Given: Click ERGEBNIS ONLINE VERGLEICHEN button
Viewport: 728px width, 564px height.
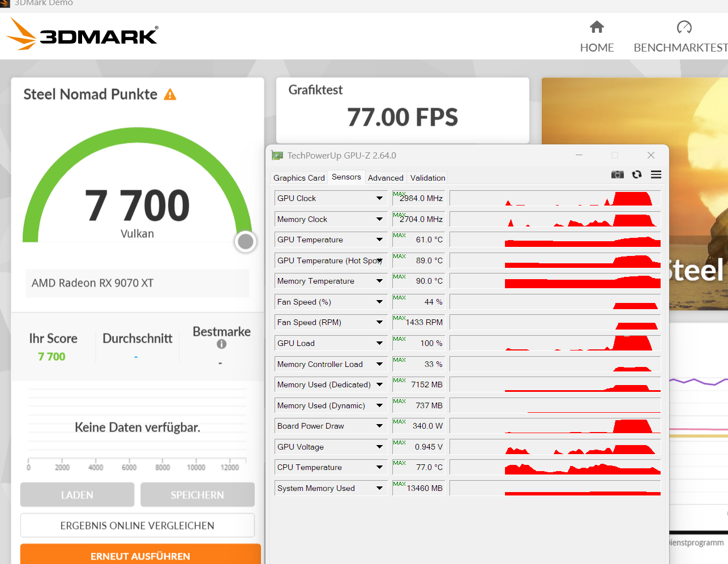Looking at the screenshot, I should (138, 525).
